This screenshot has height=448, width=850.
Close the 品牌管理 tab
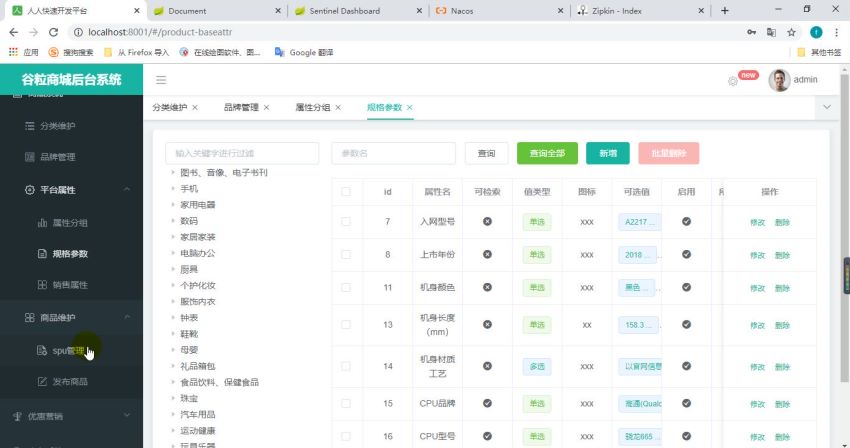coord(267,107)
